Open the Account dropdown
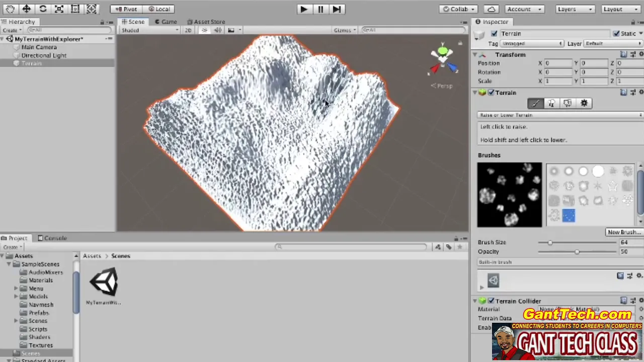 pyautogui.click(x=524, y=9)
